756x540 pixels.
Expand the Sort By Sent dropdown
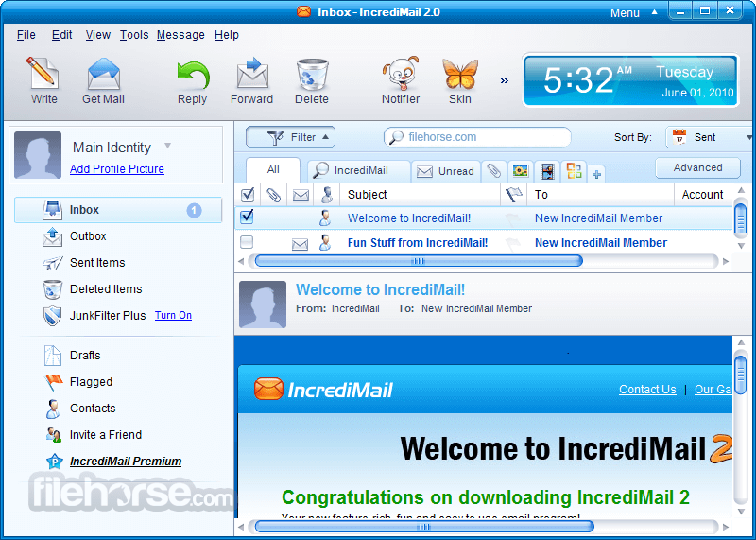pyautogui.click(x=710, y=137)
